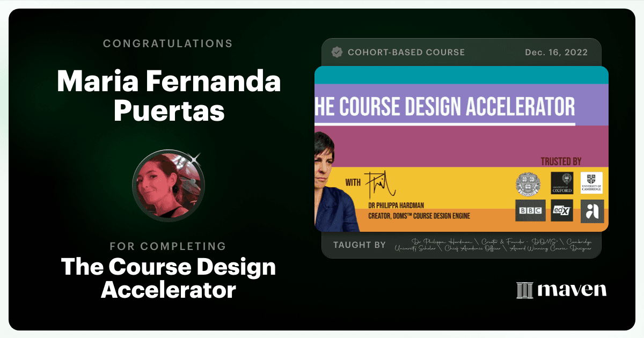Click the edX logo
Screen dimensions: 644x338
click(562, 211)
